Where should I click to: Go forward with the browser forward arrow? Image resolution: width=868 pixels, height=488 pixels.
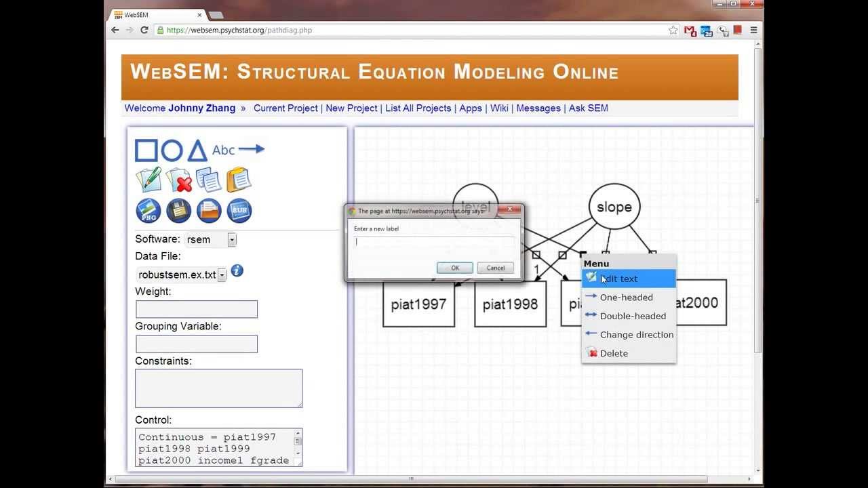pos(130,30)
